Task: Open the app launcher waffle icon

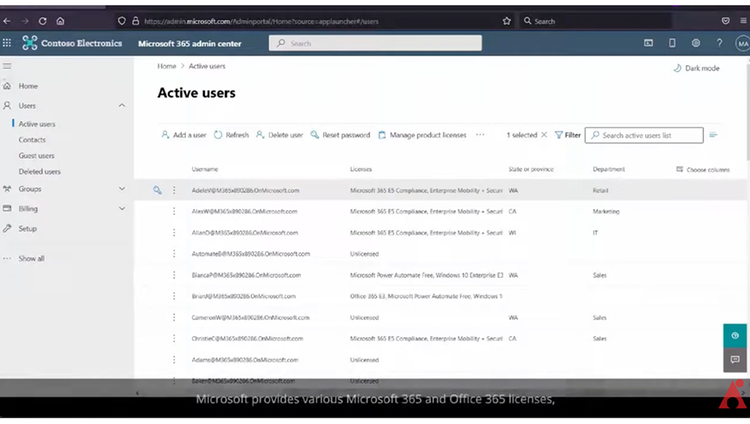Action: [x=7, y=43]
